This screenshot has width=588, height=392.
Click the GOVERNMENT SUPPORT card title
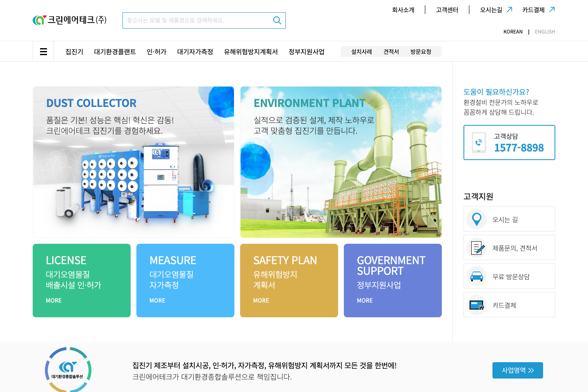coord(391,265)
